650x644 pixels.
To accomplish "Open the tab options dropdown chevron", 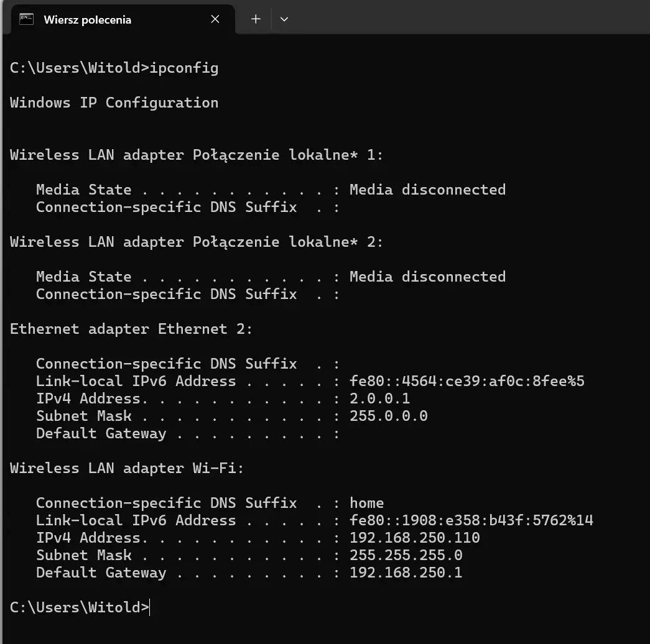I will [x=284, y=19].
